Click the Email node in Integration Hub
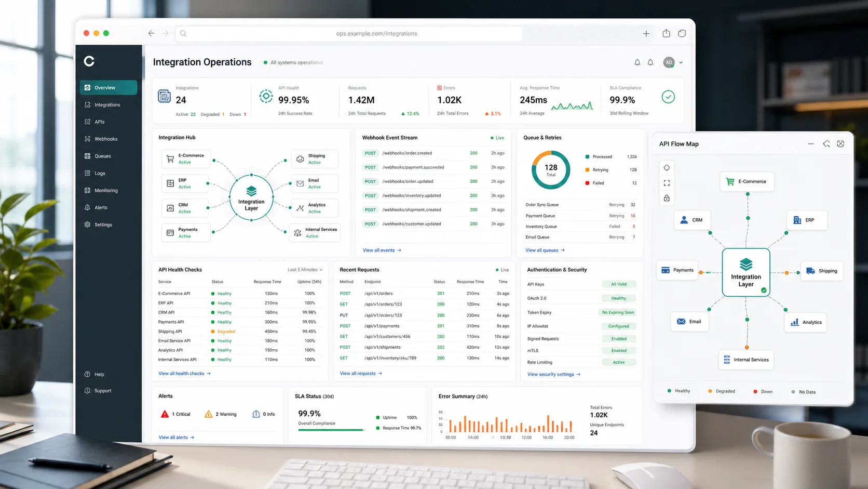This screenshot has width=868, height=489. pos(315,183)
